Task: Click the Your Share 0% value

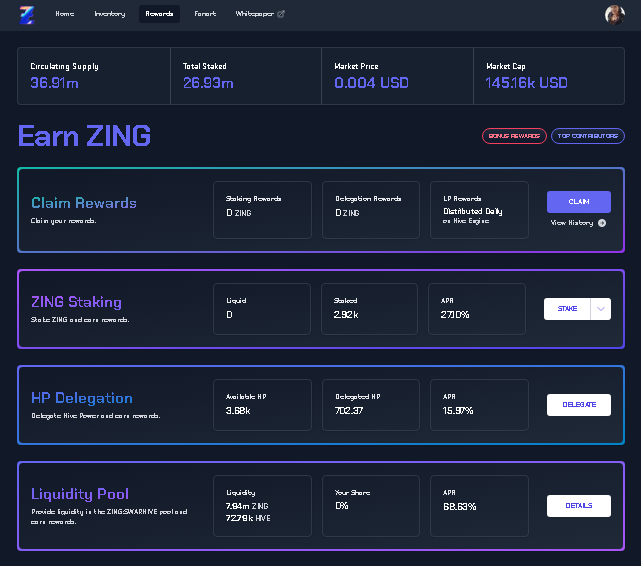Action: [x=341, y=506]
